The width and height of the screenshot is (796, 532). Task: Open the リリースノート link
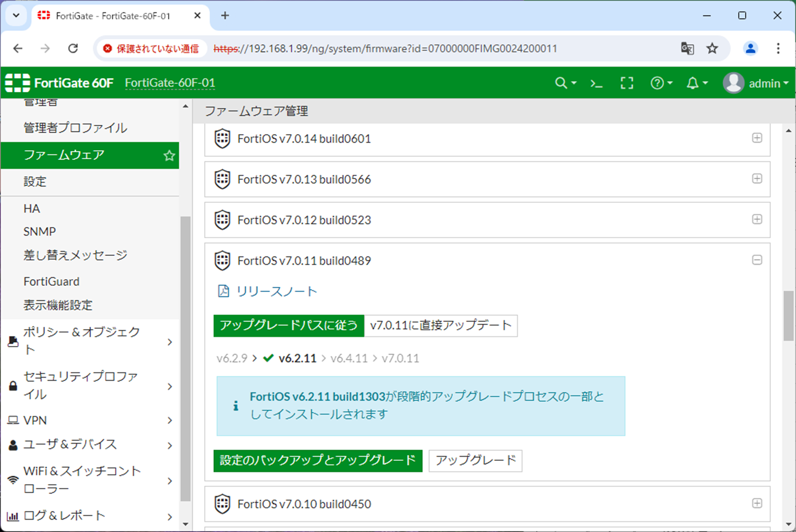coord(277,291)
